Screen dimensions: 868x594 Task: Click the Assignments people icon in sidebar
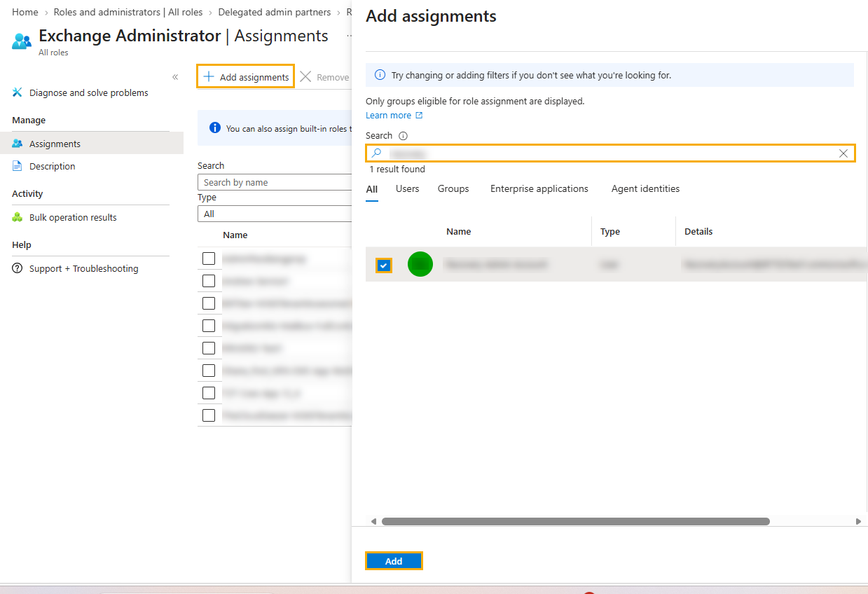(18, 144)
